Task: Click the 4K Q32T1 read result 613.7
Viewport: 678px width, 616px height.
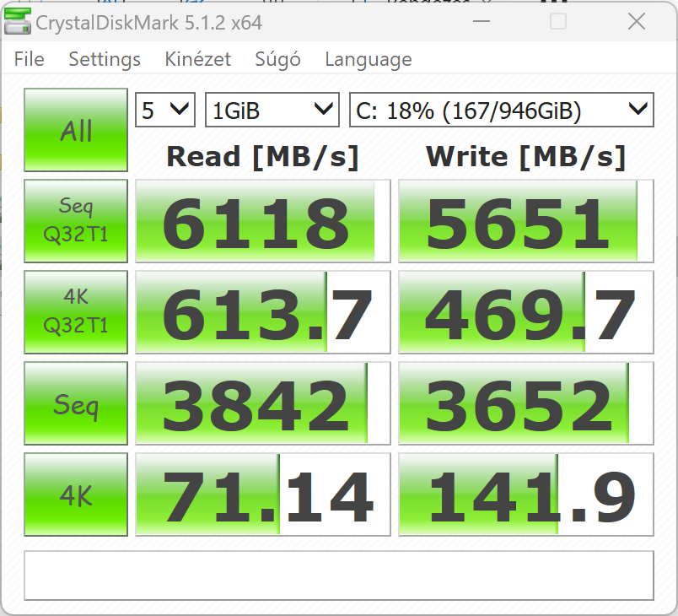Action: point(263,312)
